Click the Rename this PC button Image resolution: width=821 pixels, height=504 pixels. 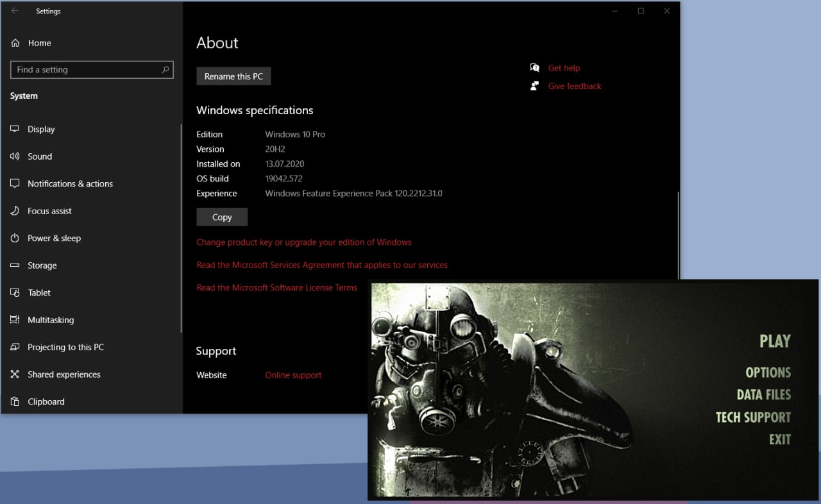[x=233, y=76]
